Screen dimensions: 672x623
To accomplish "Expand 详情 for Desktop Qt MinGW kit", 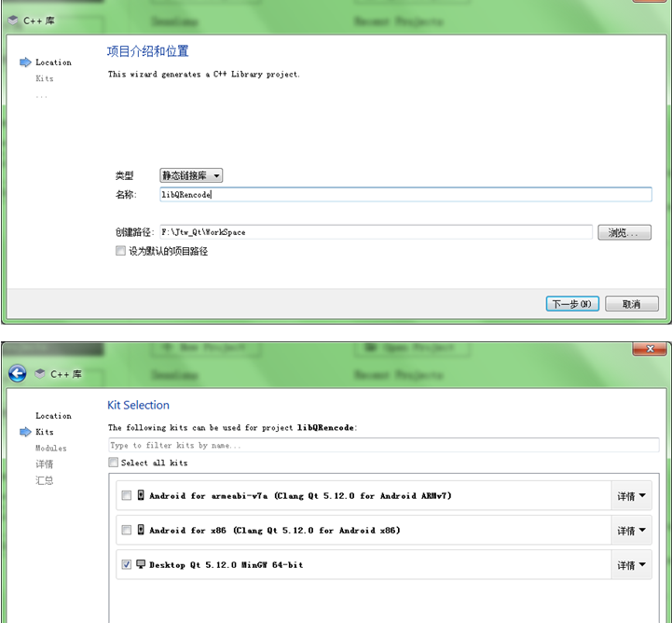I will (631, 564).
